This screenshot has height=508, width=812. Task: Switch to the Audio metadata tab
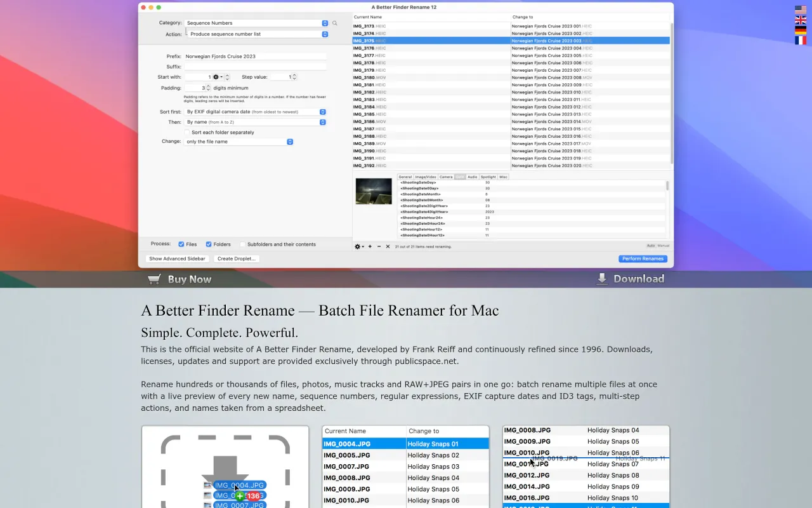click(x=473, y=177)
